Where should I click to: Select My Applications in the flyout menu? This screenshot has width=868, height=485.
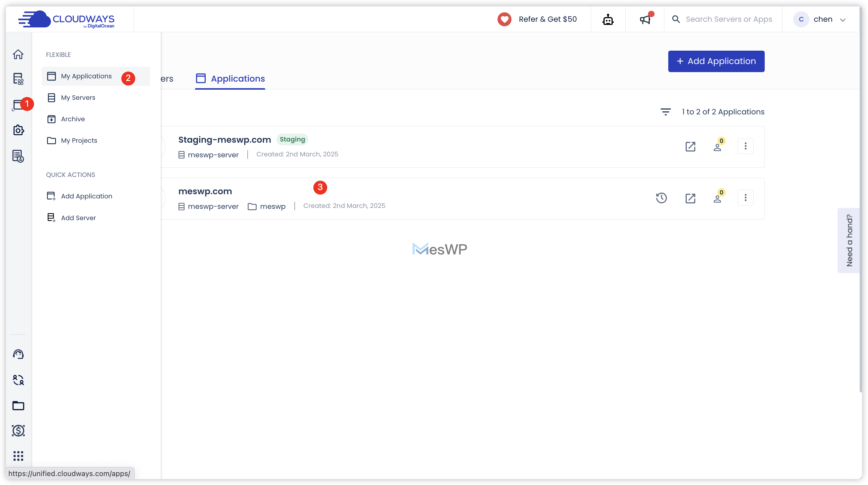(x=96, y=76)
